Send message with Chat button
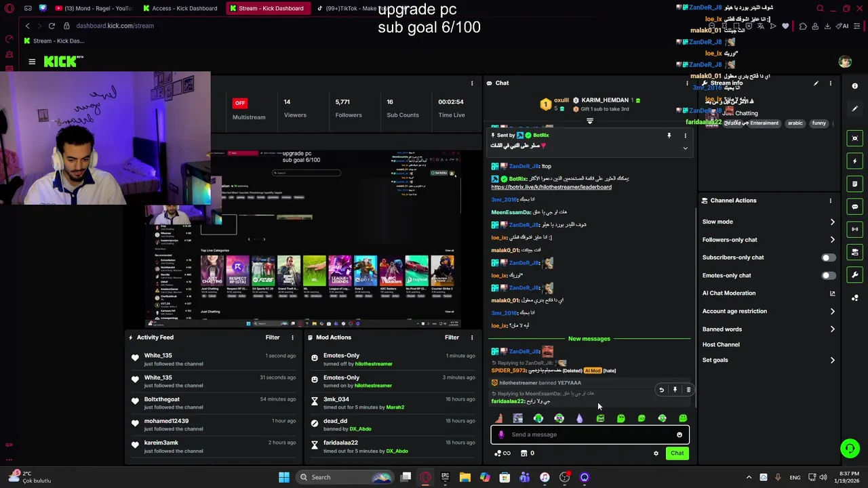868x488 pixels. click(677, 453)
